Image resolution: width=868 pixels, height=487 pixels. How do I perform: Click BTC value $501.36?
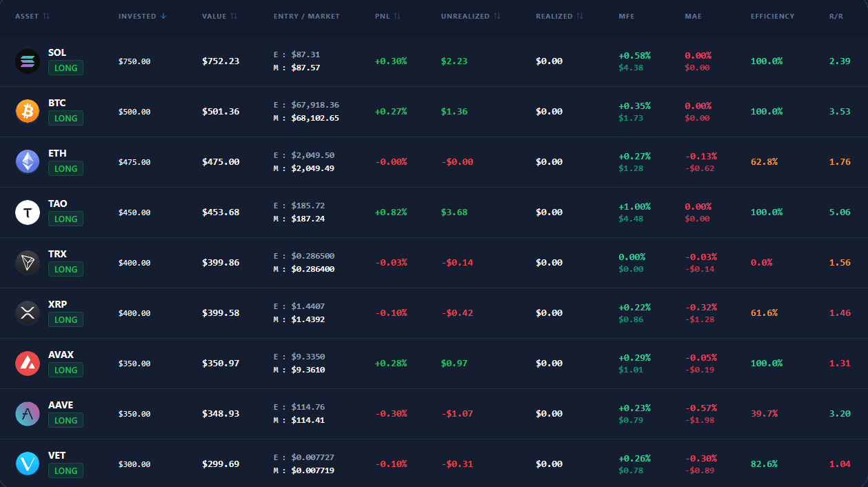tap(221, 112)
